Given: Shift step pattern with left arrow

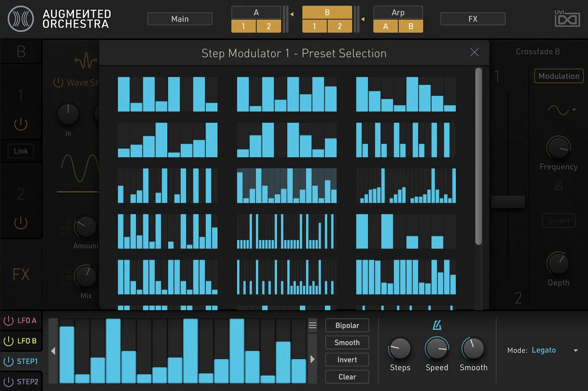Looking at the screenshot, I should pyautogui.click(x=53, y=351).
